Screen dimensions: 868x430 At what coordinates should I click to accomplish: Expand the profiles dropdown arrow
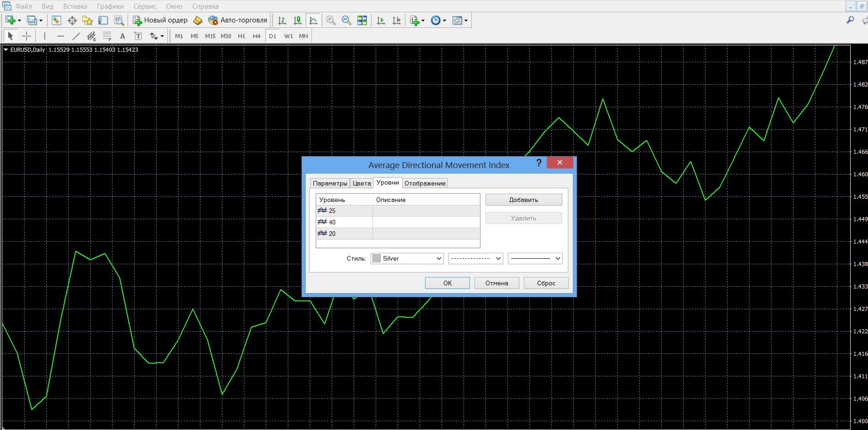(41, 21)
